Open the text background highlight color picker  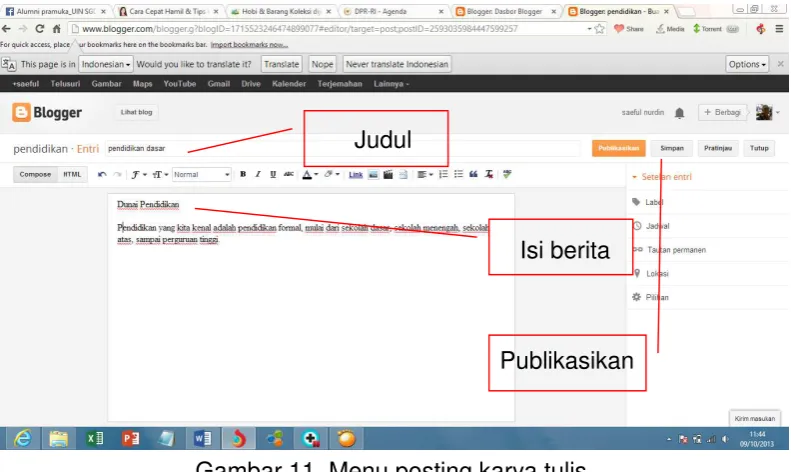tap(331, 174)
